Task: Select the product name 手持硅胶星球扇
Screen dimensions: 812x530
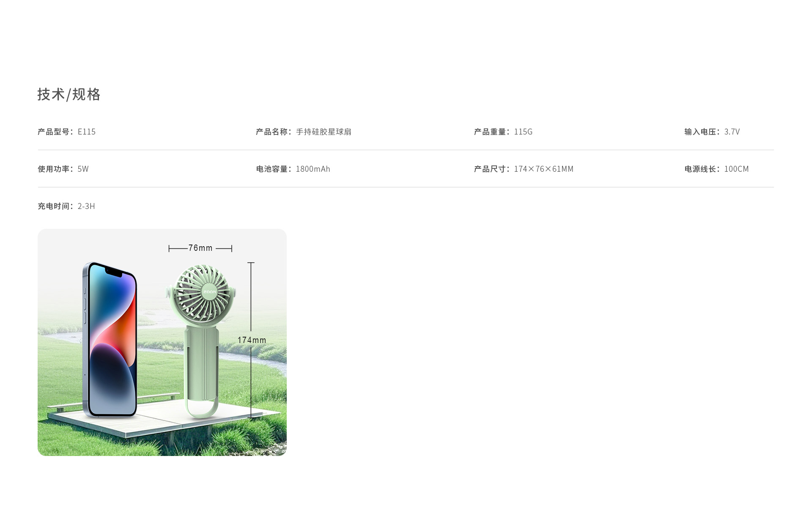Action: (x=324, y=132)
